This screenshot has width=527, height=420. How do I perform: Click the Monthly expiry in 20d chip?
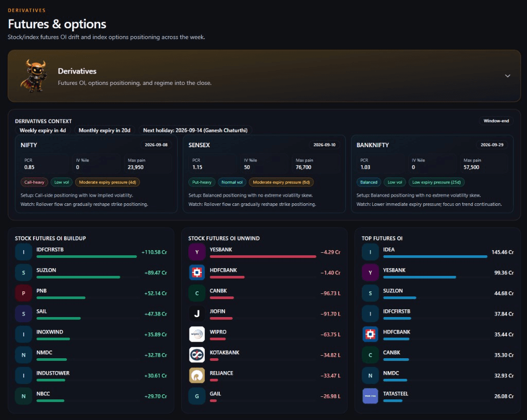pyautogui.click(x=104, y=130)
